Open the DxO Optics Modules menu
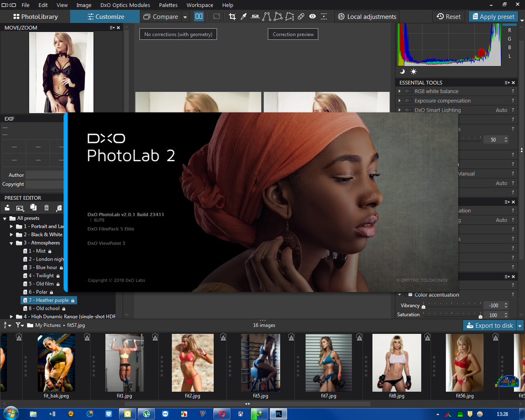 point(125,5)
